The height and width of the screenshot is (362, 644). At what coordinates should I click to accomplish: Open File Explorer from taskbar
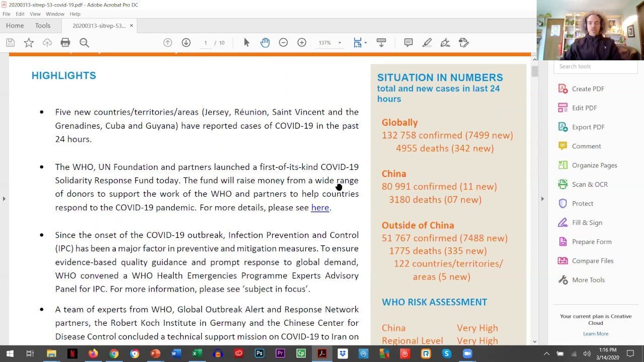pos(51,353)
